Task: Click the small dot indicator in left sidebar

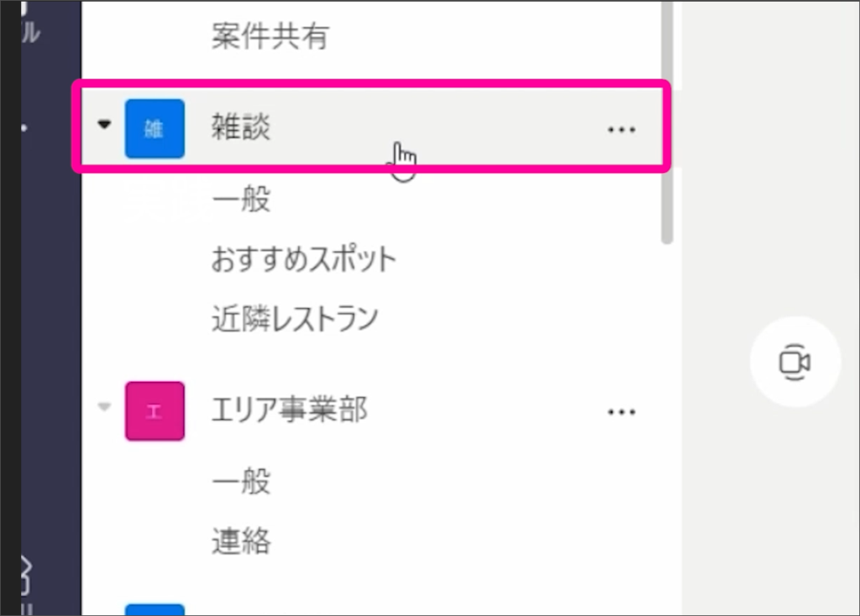Action: (24, 128)
